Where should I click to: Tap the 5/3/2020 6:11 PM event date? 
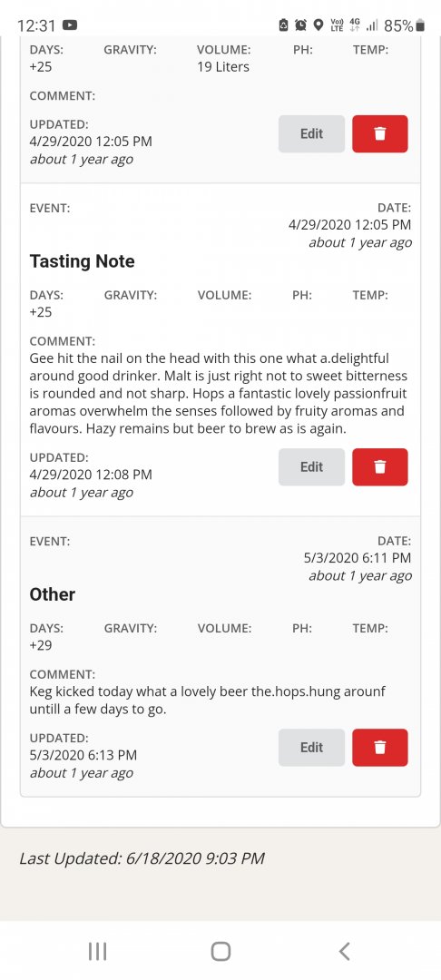(358, 557)
